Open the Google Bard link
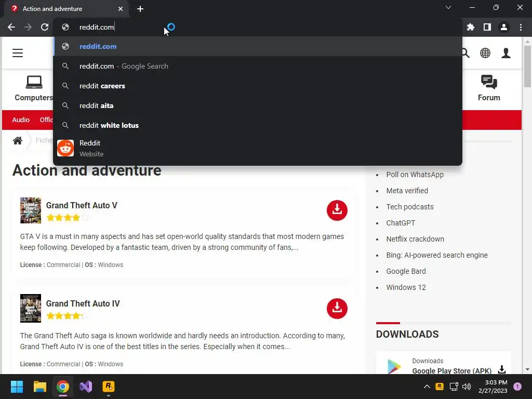Viewport: 532px width, 399px height. coord(406,271)
